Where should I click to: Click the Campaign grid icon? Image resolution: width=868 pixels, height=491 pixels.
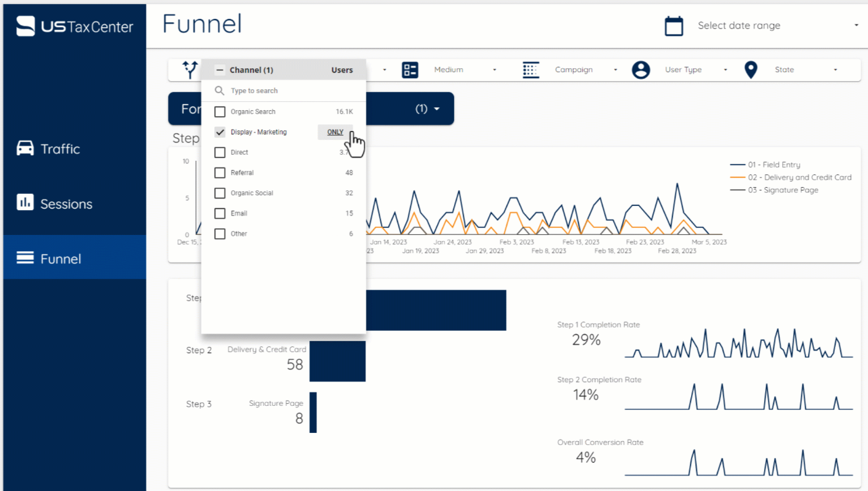[531, 70]
